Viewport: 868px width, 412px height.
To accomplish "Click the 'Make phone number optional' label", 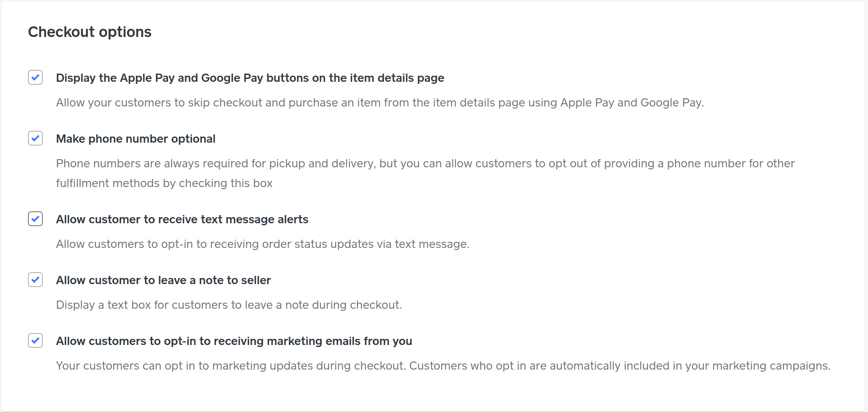I will (135, 139).
